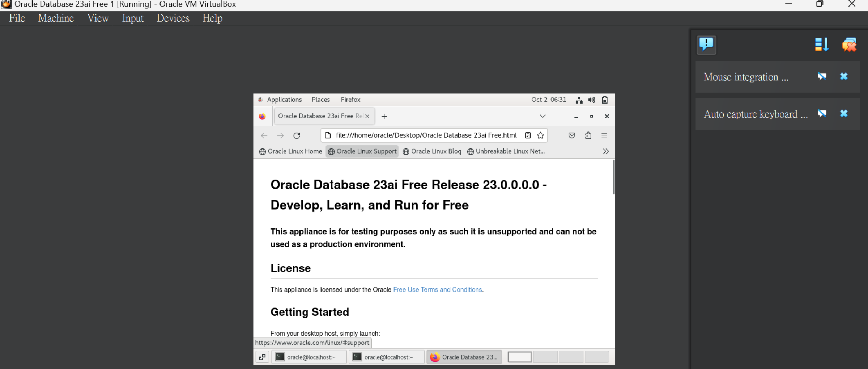Open the Oracle Linux Blog bookmark
The width and height of the screenshot is (868, 369).
coord(432,151)
